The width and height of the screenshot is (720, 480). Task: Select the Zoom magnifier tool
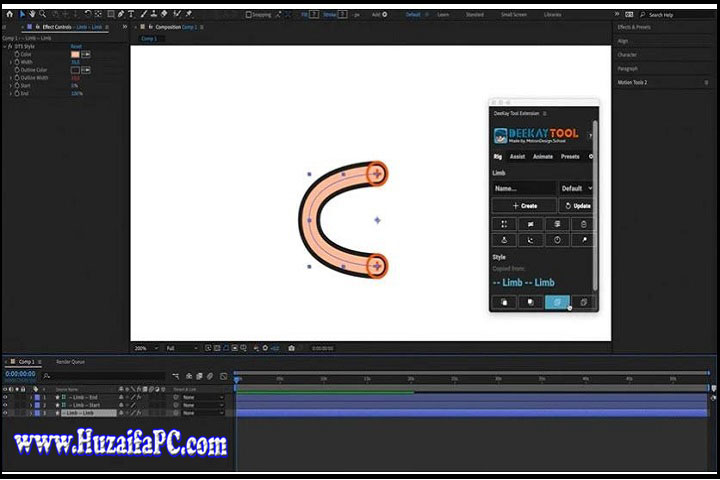pos(43,14)
